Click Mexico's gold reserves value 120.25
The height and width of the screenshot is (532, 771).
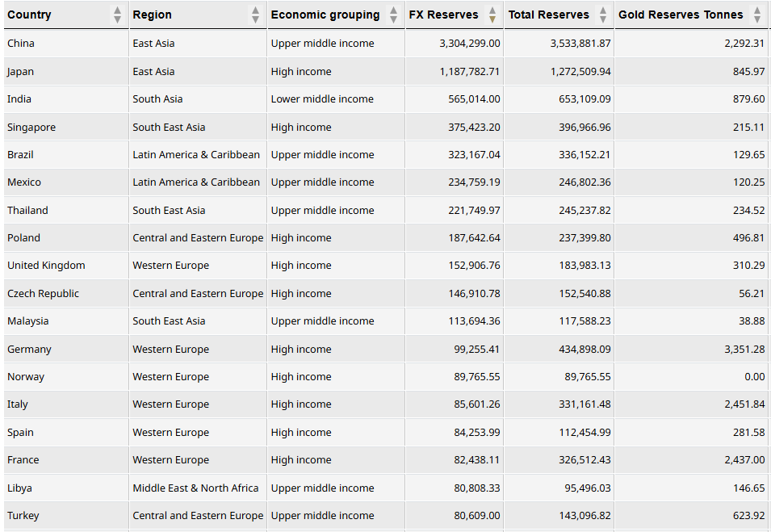click(x=748, y=182)
